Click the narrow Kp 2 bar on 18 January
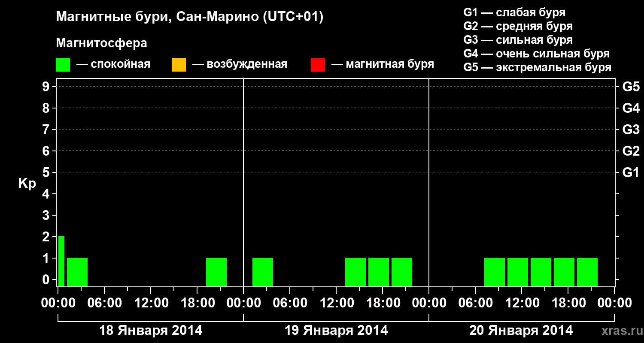Screen dimensions: 644x343 (61, 261)
